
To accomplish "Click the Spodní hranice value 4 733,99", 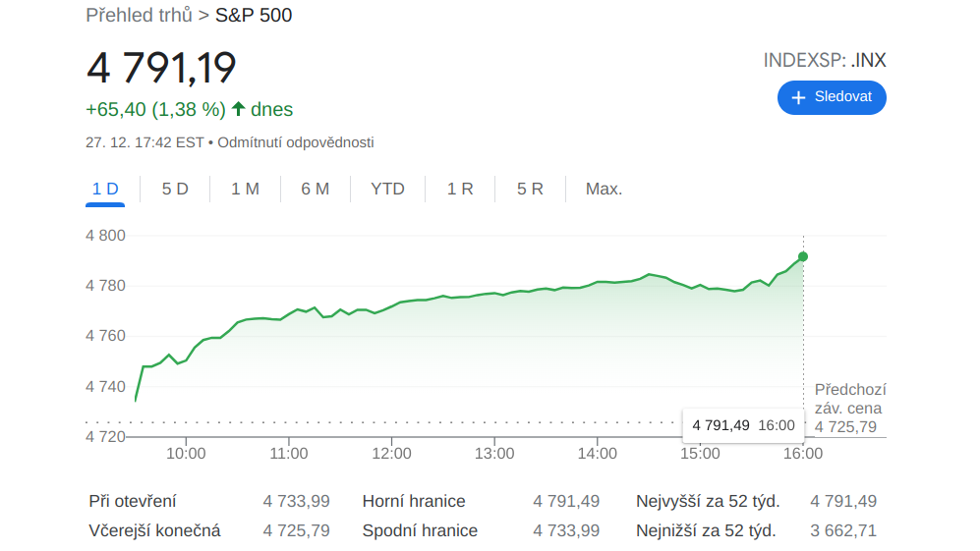I will coord(566,530).
